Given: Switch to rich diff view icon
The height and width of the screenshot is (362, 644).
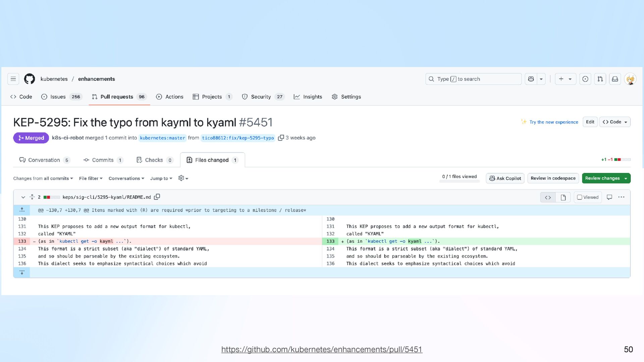Looking at the screenshot, I should point(563,198).
